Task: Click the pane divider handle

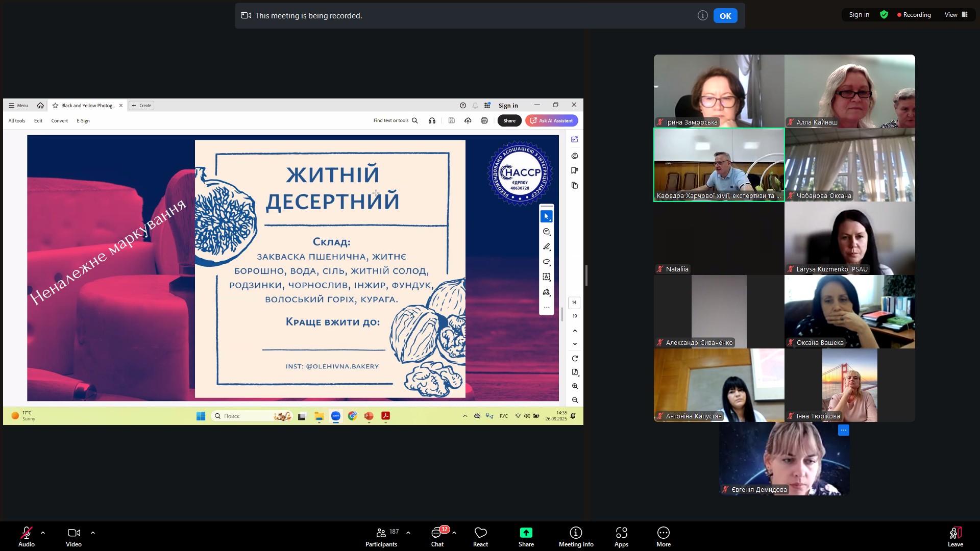Action: tap(586, 275)
